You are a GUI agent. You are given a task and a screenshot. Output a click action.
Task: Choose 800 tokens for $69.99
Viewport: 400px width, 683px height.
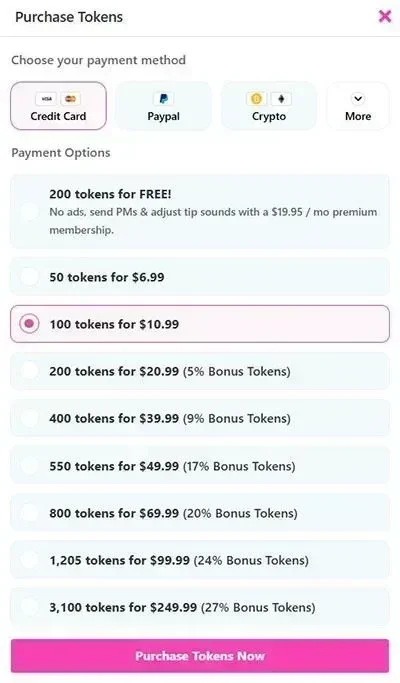pyautogui.click(x=200, y=513)
